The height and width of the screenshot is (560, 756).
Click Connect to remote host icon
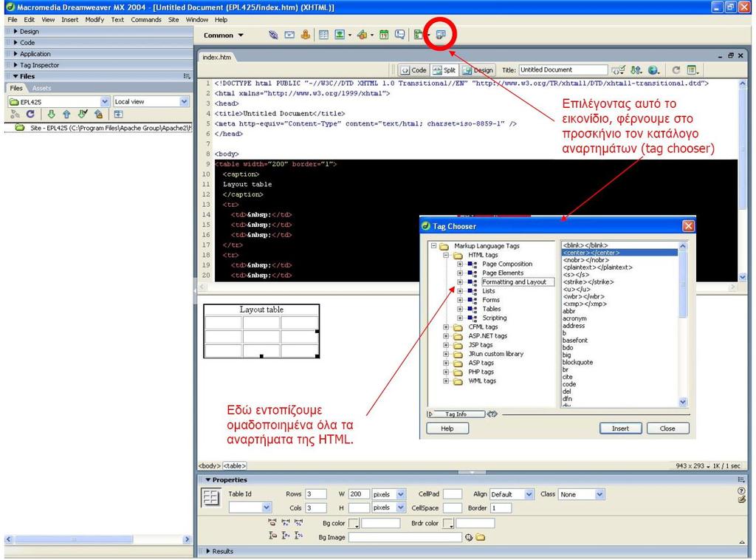(x=15, y=115)
